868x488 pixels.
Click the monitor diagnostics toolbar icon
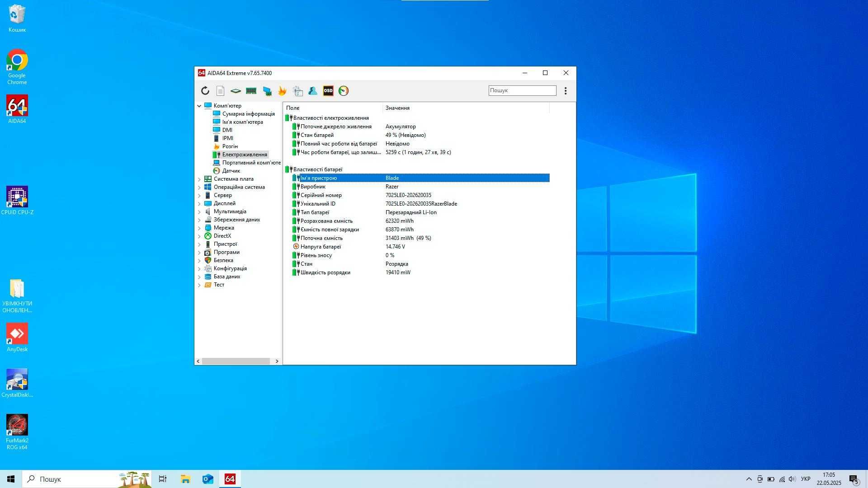click(x=267, y=91)
